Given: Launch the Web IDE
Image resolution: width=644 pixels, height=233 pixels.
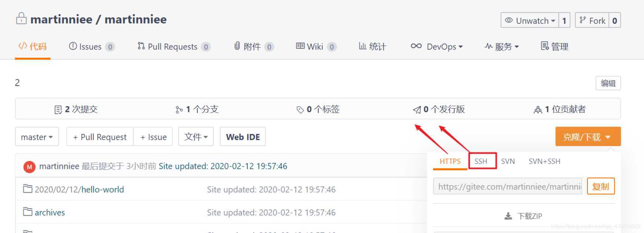Looking at the screenshot, I should [x=243, y=136].
